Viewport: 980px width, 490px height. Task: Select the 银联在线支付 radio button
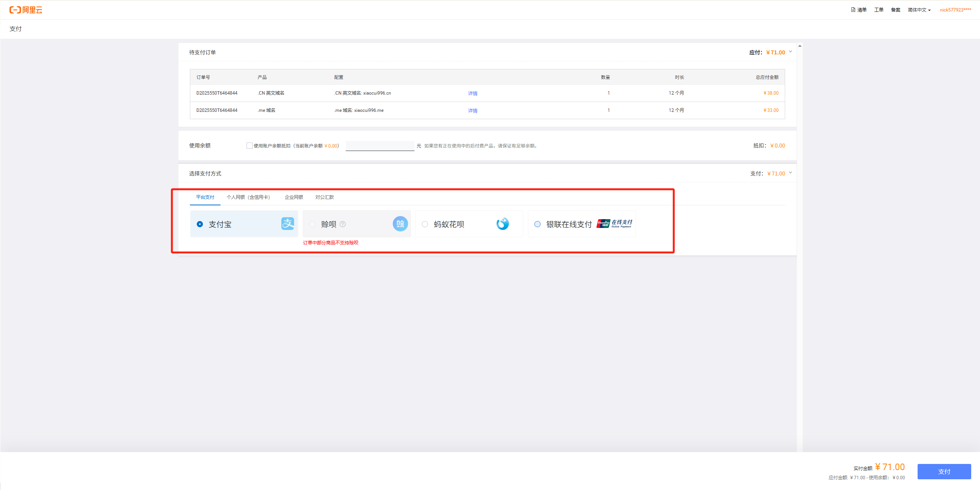point(537,224)
